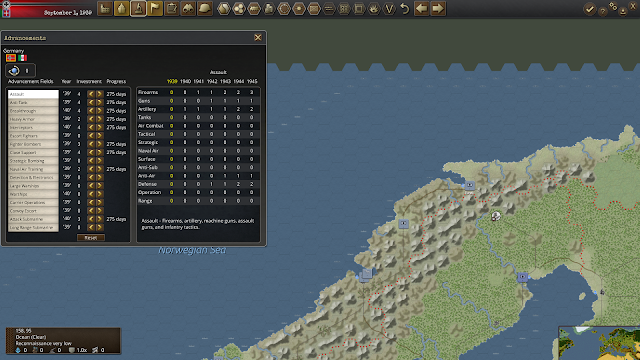This screenshot has height=360, width=640.
Task: Toggle the triple-circle hexagon overlay icon
Action: click(239, 9)
